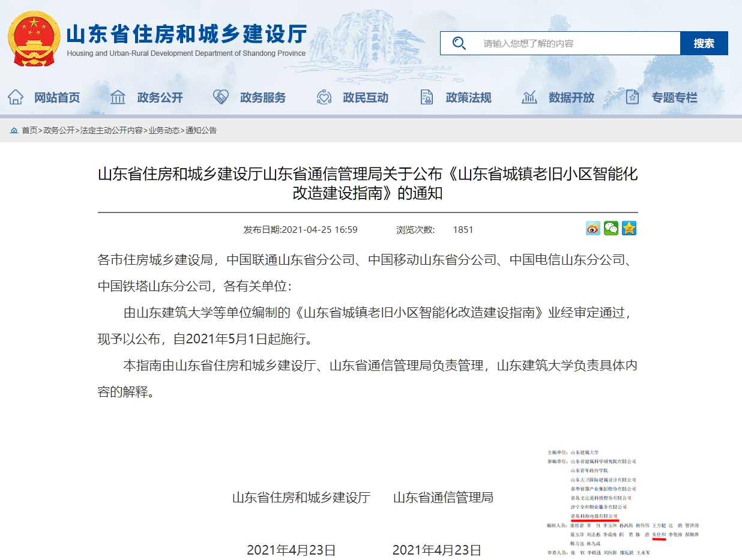Click the building icon beside 政务公开
Viewport: 742px width, 560px height.
point(118,97)
